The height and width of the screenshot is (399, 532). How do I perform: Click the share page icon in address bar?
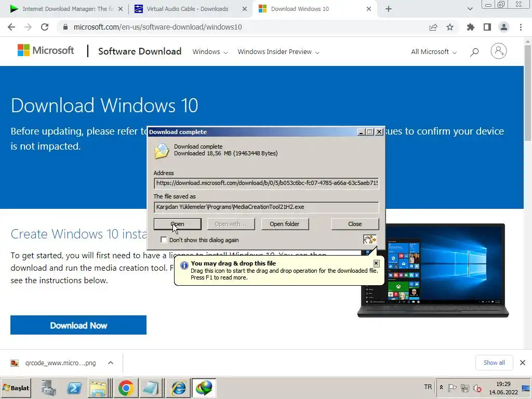[433, 27]
